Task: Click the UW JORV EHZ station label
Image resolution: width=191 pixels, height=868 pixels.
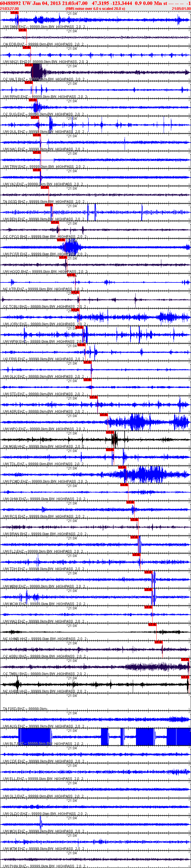Action: coord(15,324)
